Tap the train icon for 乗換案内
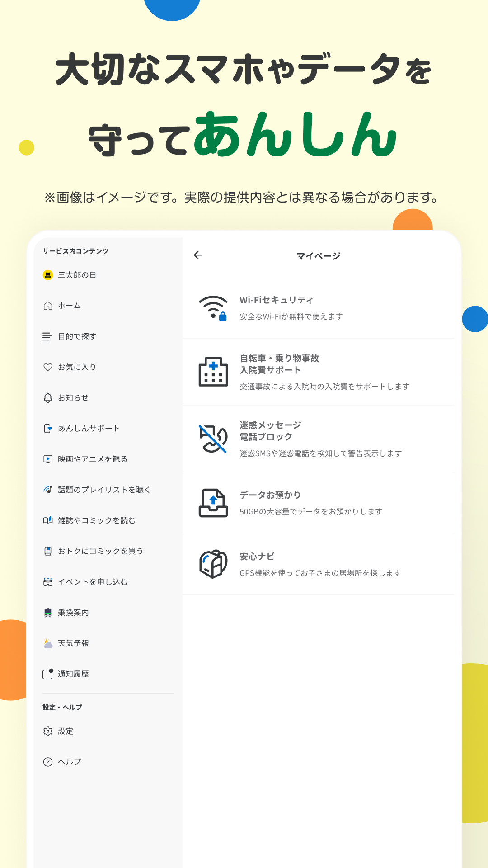Screen dimensions: 488x868 pyautogui.click(x=48, y=613)
